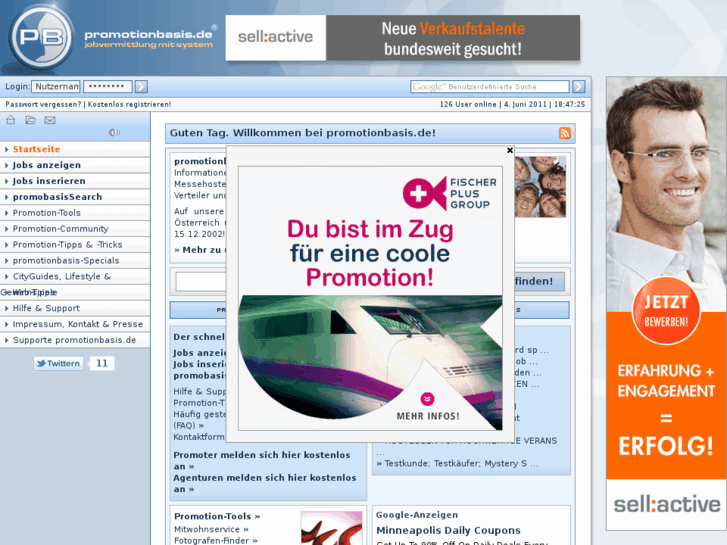Click the sell:active logo in side ad
The image size is (727, 545).
pyautogui.click(x=667, y=505)
